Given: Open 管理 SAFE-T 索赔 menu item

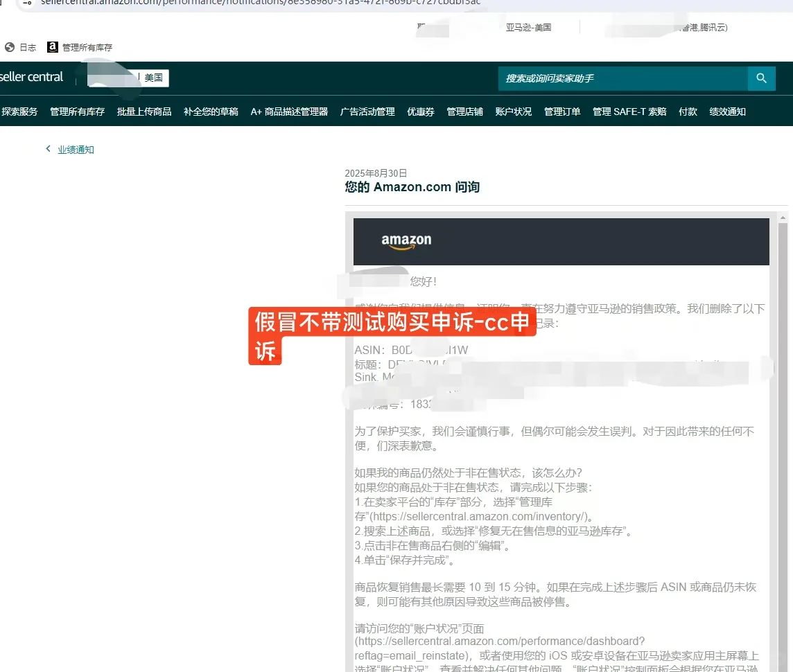Looking at the screenshot, I should pos(629,112).
